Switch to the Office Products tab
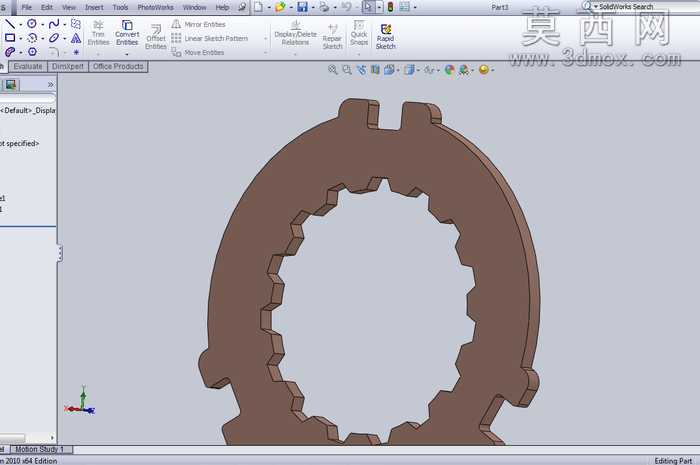 pos(118,66)
